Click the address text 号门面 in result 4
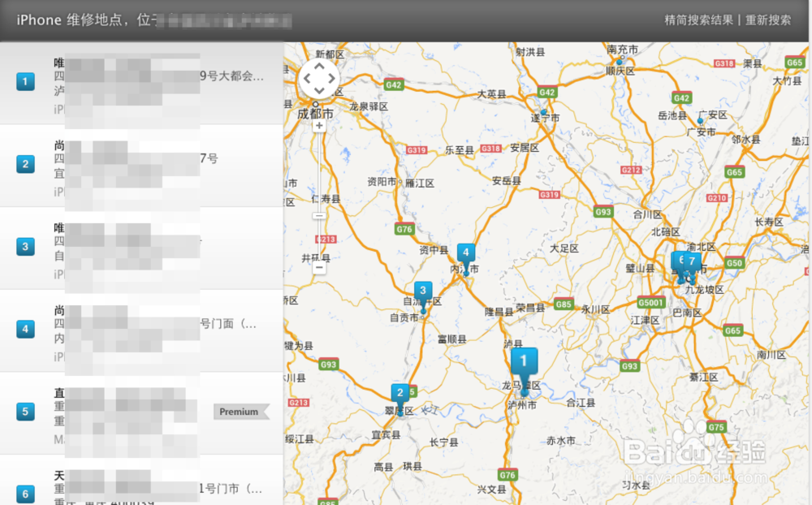 (x=228, y=324)
